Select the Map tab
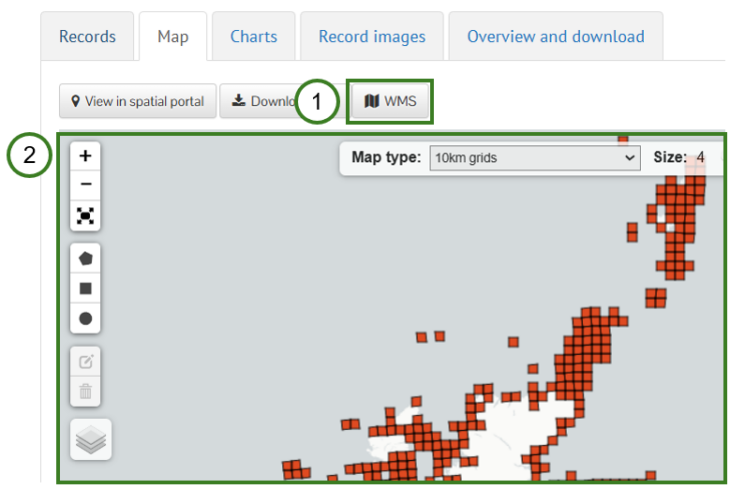 point(173,36)
